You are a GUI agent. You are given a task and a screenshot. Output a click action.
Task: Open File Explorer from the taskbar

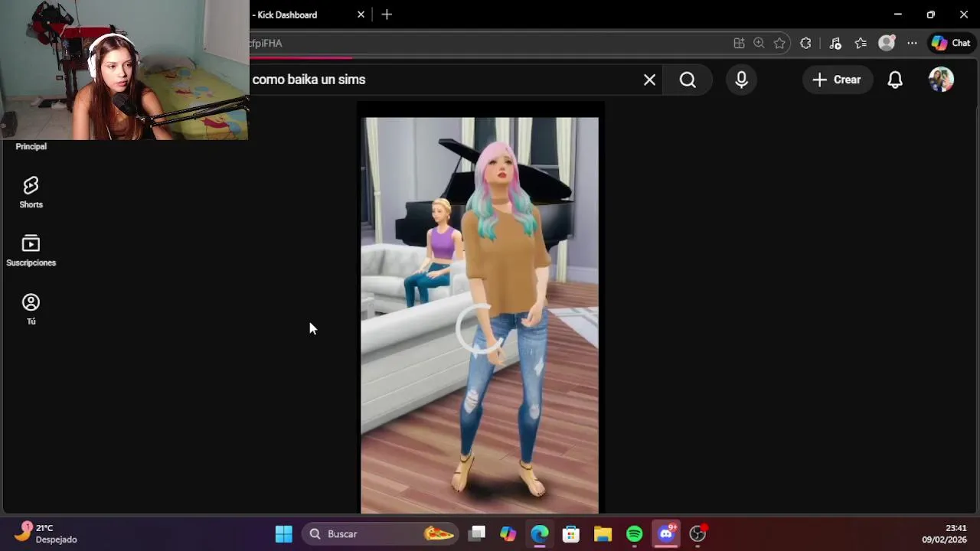(x=603, y=533)
